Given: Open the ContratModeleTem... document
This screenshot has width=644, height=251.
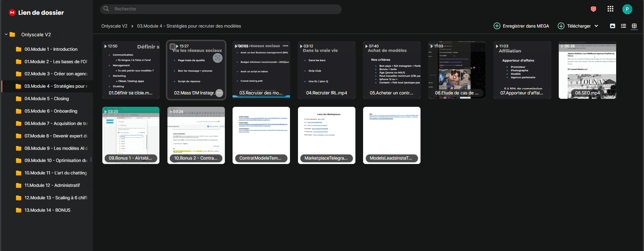Looking at the screenshot, I should [x=261, y=135].
